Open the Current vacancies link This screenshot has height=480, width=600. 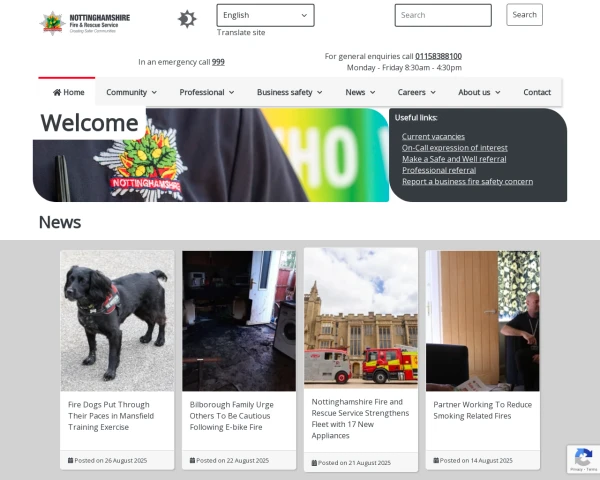(x=433, y=137)
